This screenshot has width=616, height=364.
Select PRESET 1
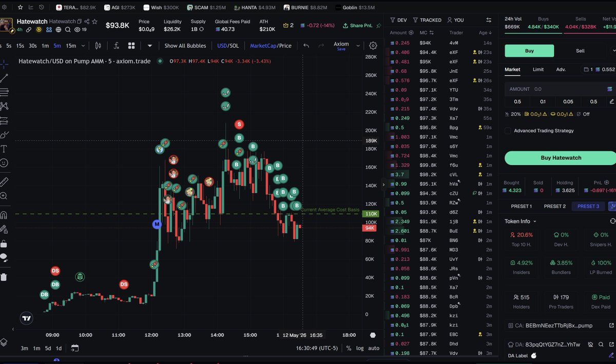521,206
